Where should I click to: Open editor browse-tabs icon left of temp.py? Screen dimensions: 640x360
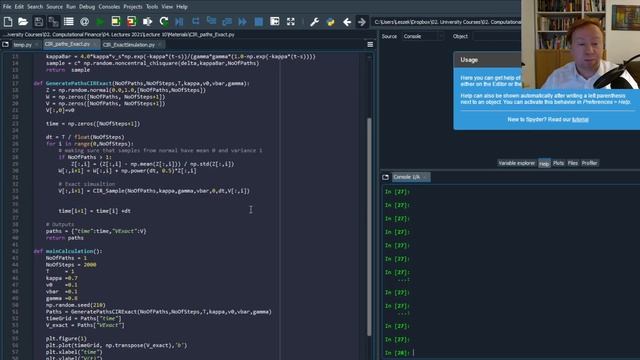(x=5, y=44)
